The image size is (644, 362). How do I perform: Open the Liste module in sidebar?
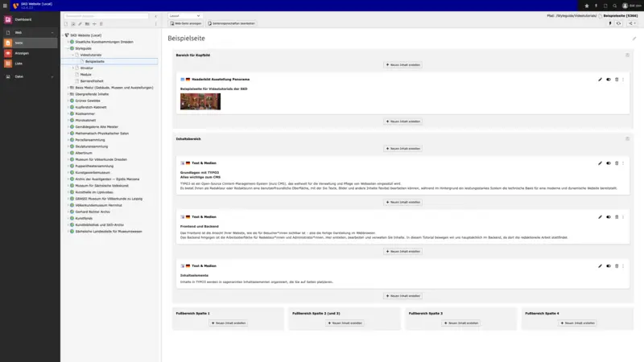[18, 63]
